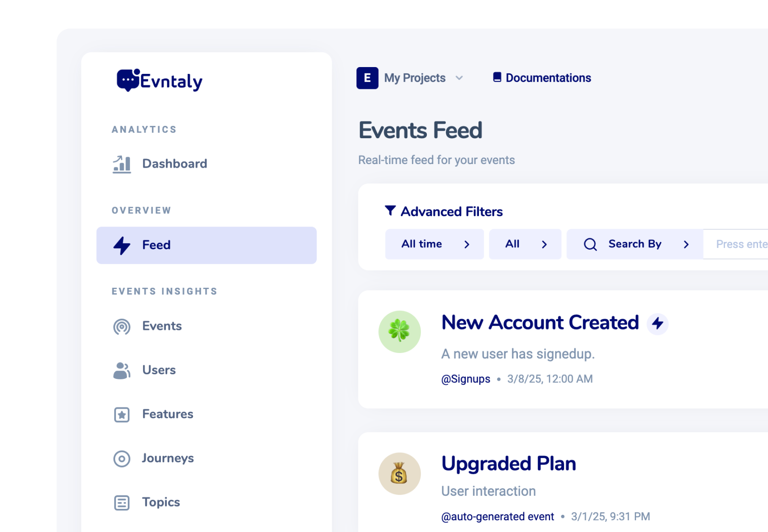The height and width of the screenshot is (532, 768).
Task: Expand the Search By selector
Action: tap(635, 244)
